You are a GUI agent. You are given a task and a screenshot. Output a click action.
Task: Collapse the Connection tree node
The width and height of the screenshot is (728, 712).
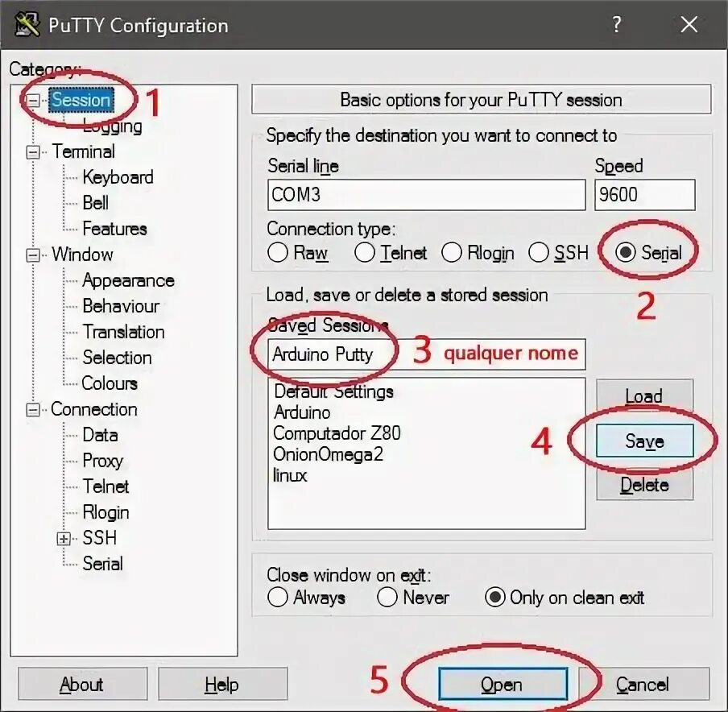click(x=33, y=410)
